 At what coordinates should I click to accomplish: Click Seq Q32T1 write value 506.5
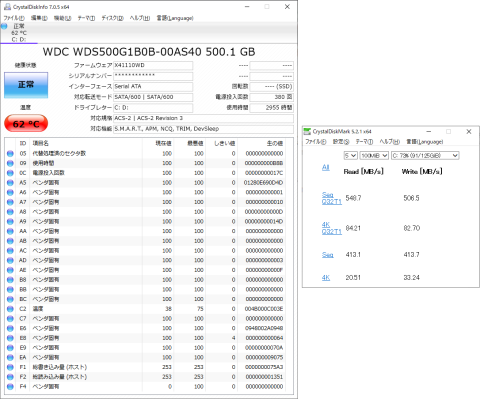click(411, 198)
